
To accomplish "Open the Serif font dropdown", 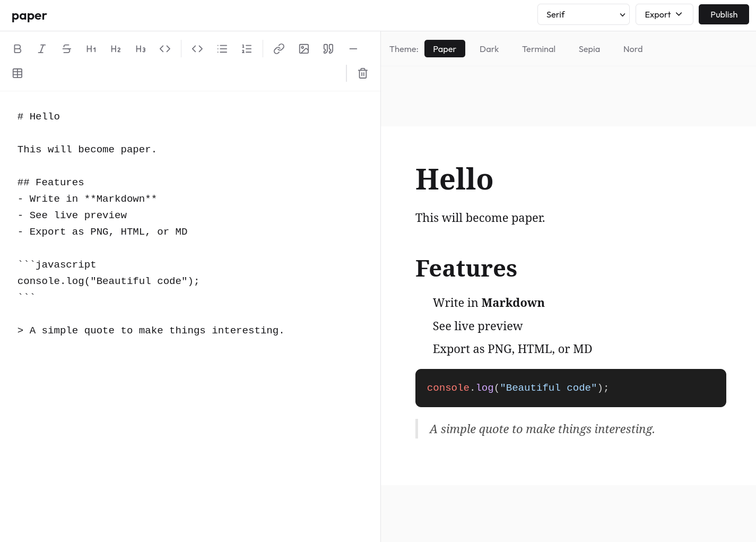I will click(x=583, y=14).
